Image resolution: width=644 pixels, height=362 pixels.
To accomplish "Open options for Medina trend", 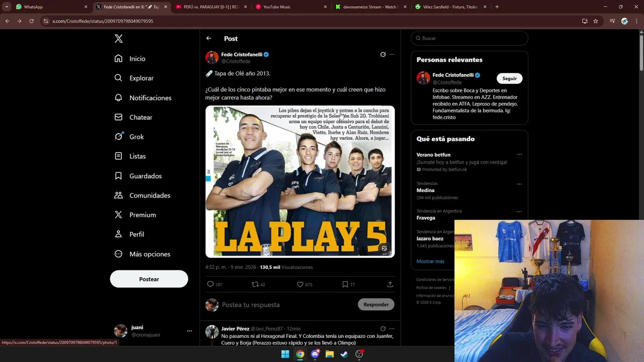I will (519, 184).
